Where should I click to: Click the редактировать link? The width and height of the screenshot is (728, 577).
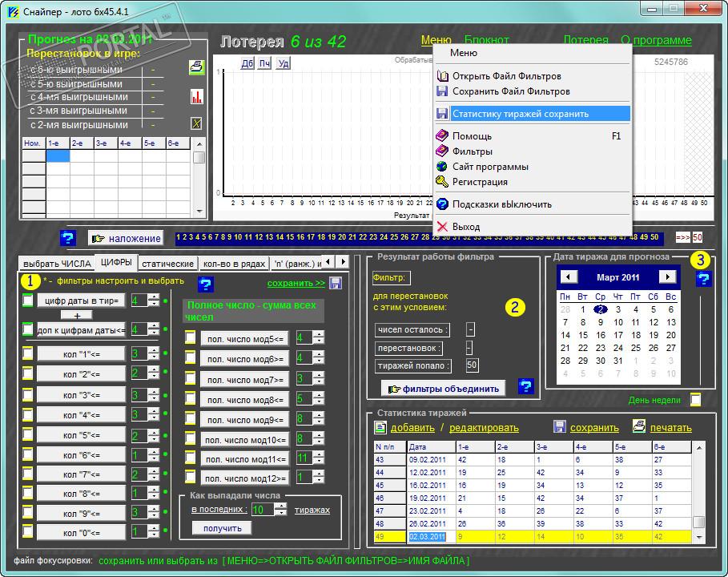point(484,428)
